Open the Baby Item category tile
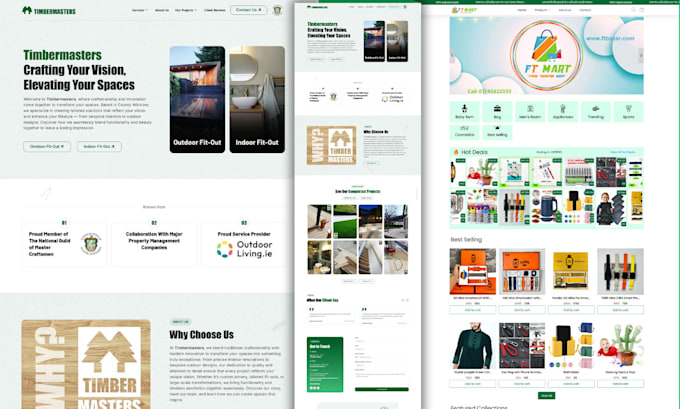The width and height of the screenshot is (680, 409). point(464,112)
